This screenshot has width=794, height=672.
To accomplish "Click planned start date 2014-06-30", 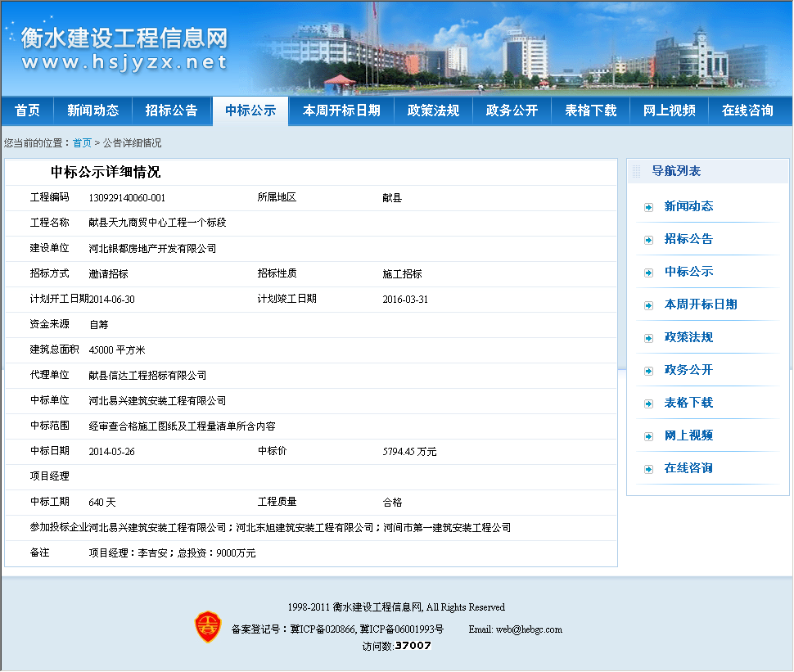I will 112,300.
